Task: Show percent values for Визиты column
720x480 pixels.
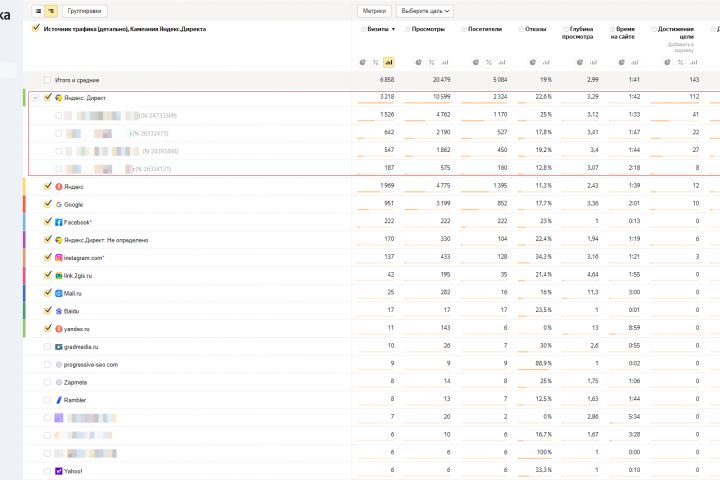Action: pyautogui.click(x=376, y=62)
